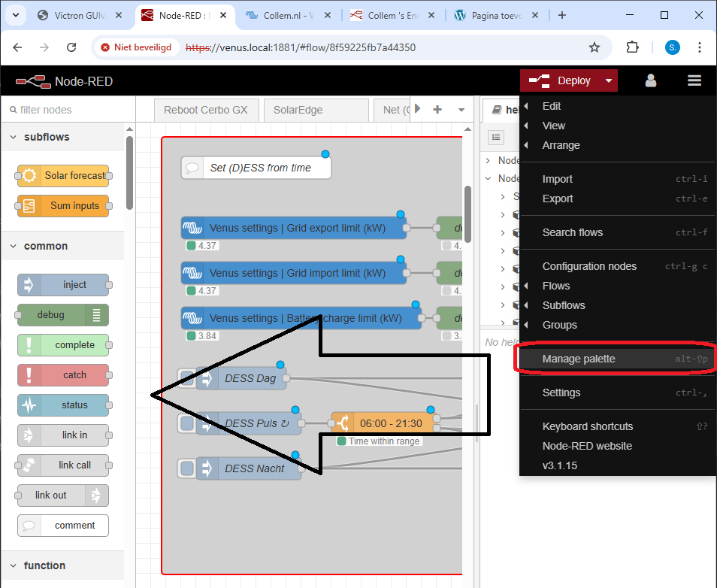Add a new flow tab with plus button
Screen dimensions: 717x588
[x=437, y=110]
